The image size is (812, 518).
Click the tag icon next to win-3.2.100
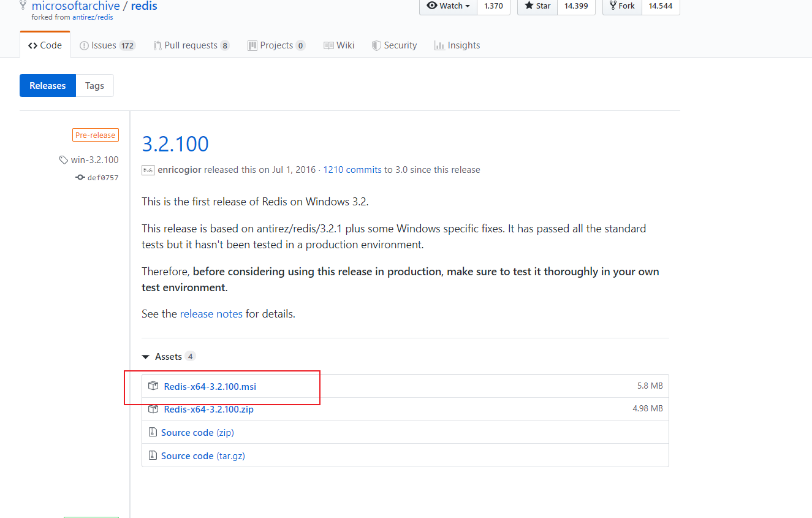(x=64, y=160)
